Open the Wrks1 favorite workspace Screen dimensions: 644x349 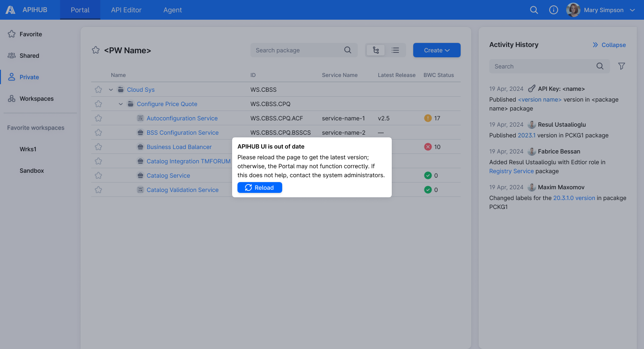click(x=28, y=149)
